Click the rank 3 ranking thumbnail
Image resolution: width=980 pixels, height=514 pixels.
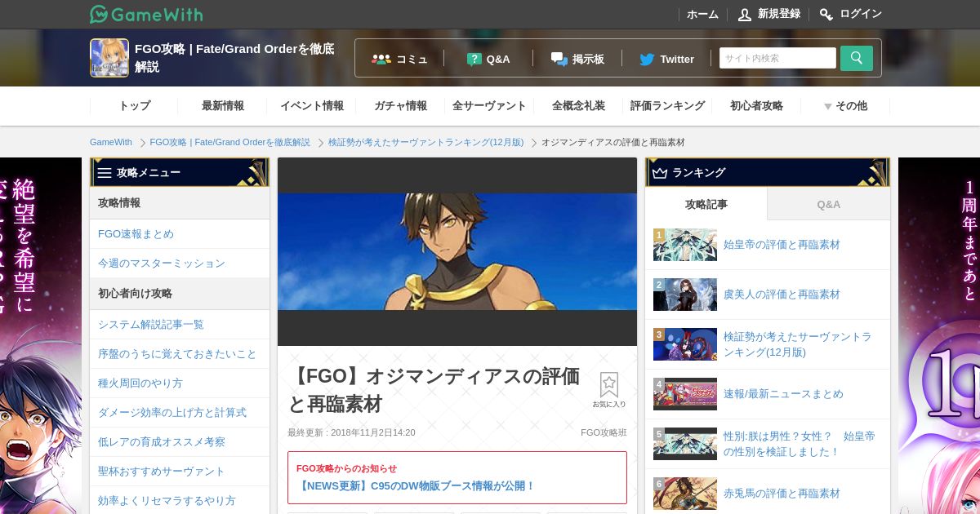[685, 344]
